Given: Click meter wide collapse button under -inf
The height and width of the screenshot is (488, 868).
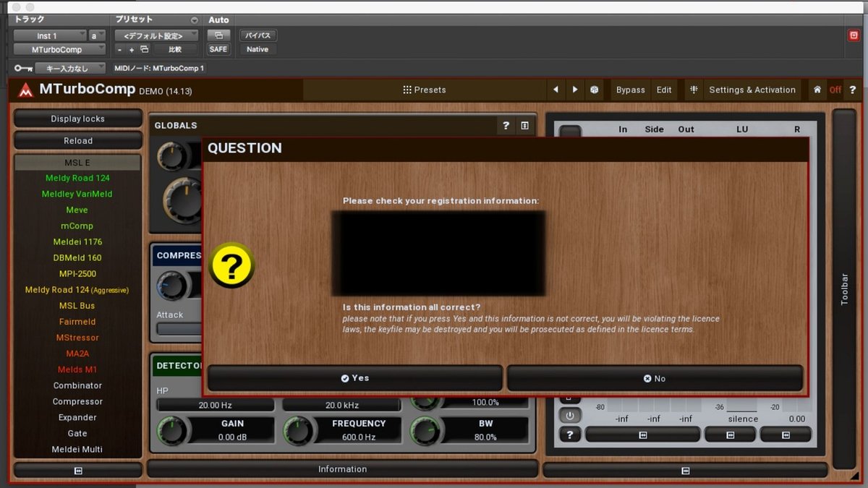Looking at the screenshot, I should coord(642,435).
